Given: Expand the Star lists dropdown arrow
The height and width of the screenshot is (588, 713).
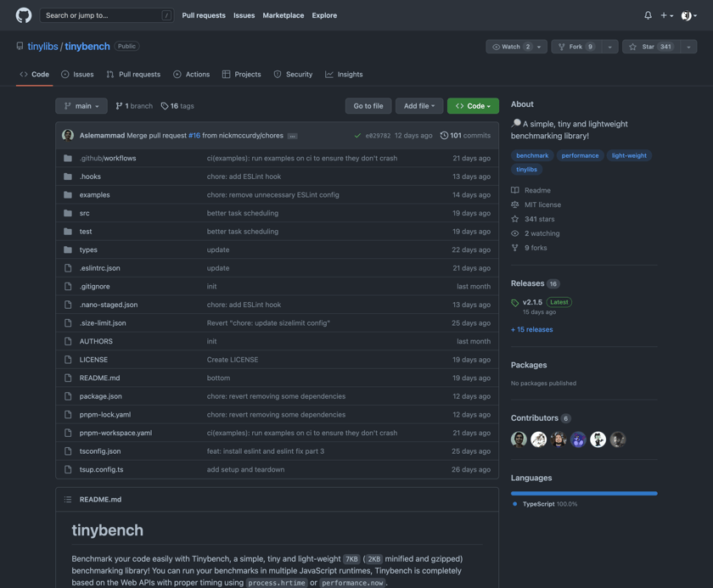Looking at the screenshot, I should tap(688, 47).
